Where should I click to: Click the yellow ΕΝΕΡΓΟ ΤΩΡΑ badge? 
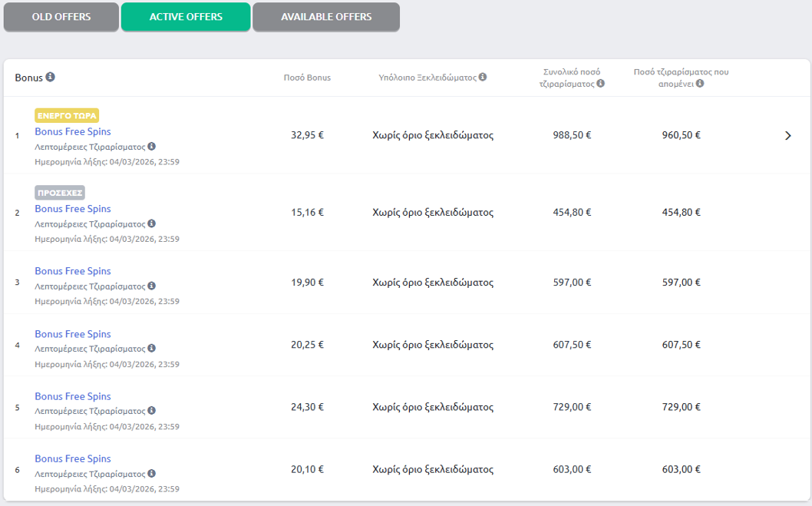click(x=67, y=116)
